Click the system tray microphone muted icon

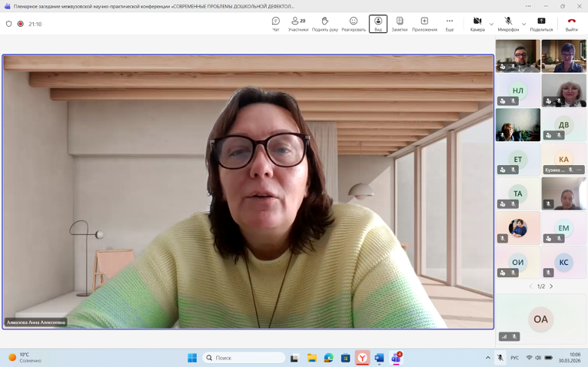500,358
